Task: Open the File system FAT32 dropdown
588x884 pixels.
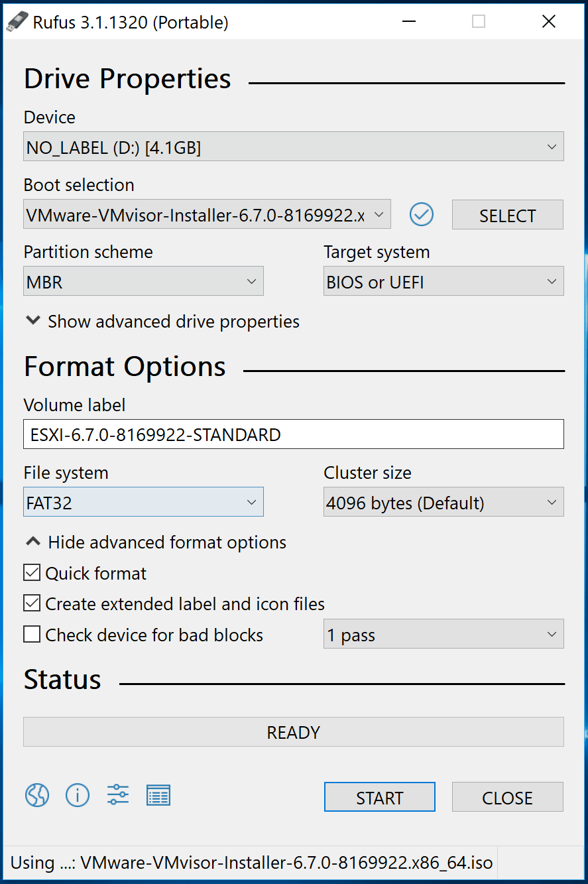Action: point(143,503)
